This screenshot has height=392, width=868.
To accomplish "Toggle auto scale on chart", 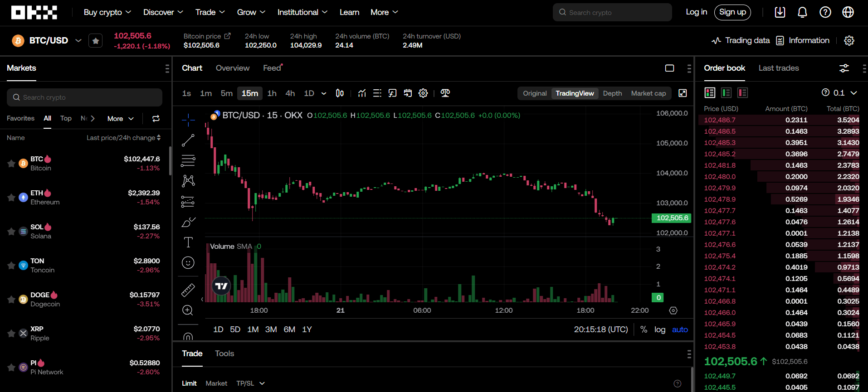I will coord(680,329).
